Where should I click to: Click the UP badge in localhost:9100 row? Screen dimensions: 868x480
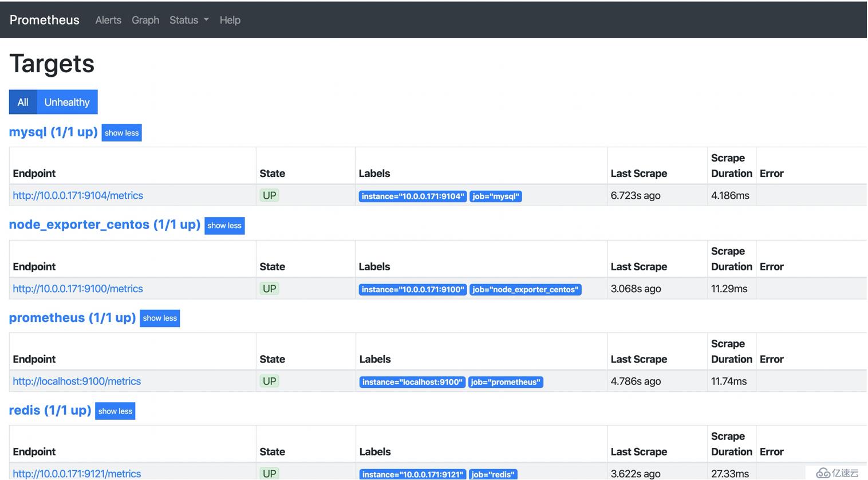[x=269, y=381]
